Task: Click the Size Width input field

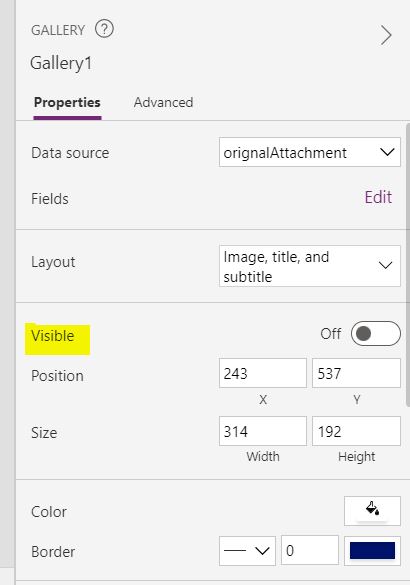Action: (x=263, y=431)
